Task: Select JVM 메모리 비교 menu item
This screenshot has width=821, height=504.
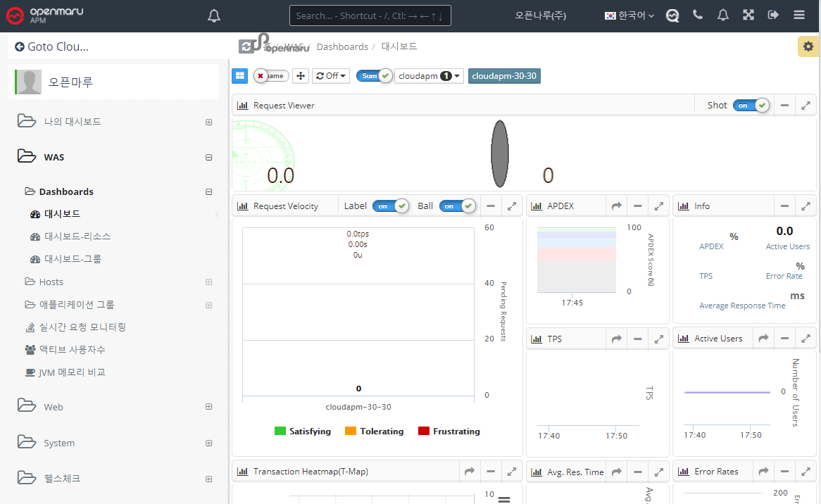Action: pos(72,372)
